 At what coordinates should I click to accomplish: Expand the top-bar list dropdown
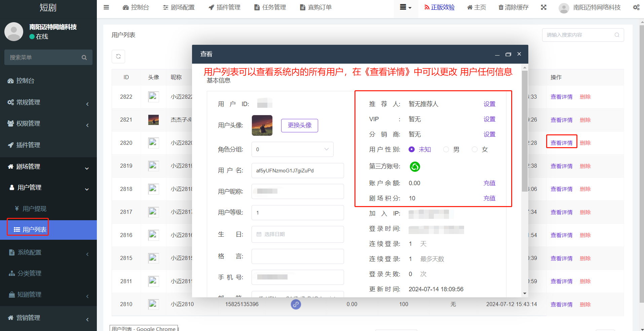click(x=406, y=7)
